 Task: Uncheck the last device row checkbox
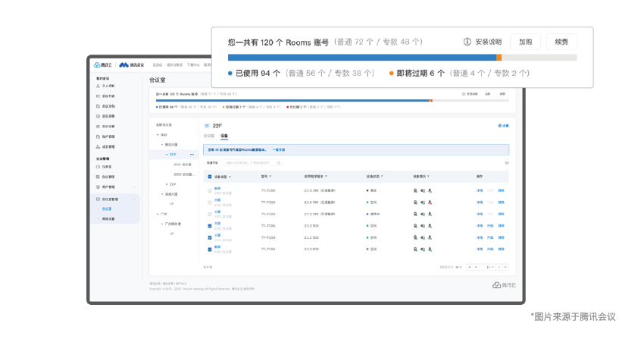tap(210, 249)
